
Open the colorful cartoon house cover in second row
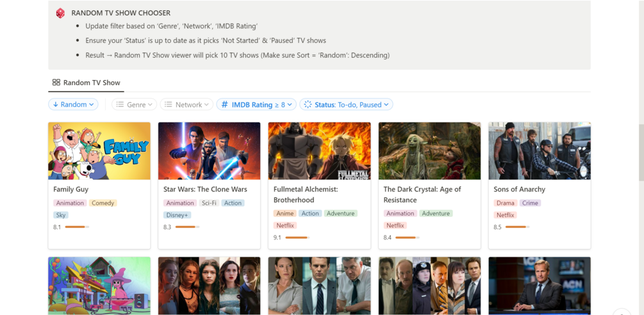99,286
